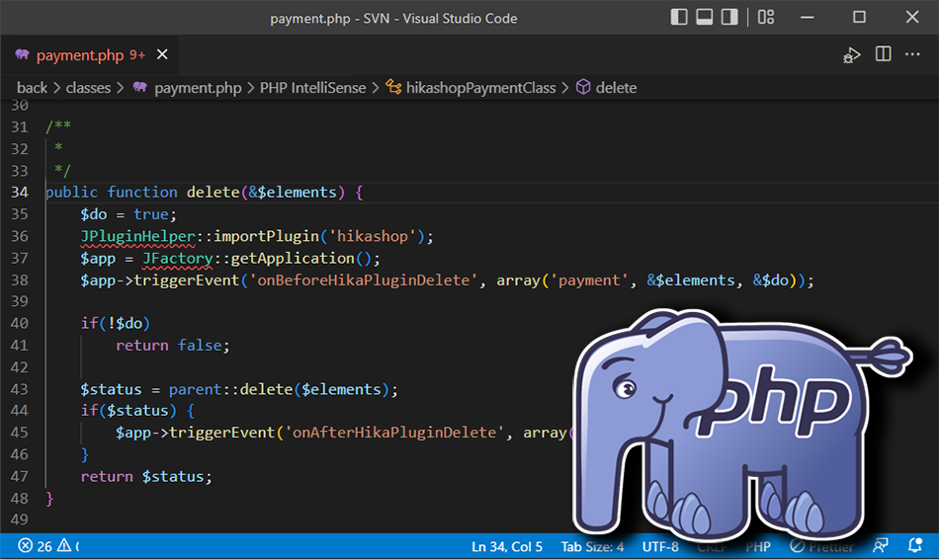
Task: Click the '/**' comment start on line 31
Action: pos(58,126)
